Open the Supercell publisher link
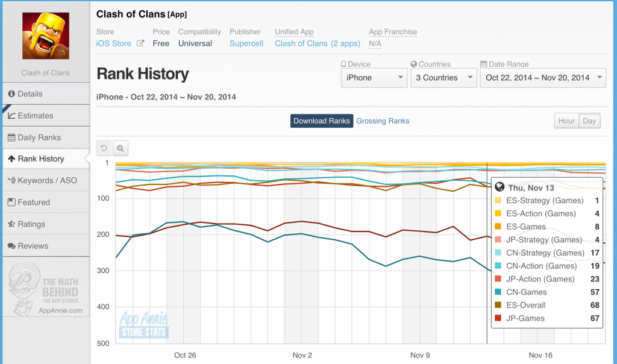Screen dimensions: 617x364 [246, 43]
